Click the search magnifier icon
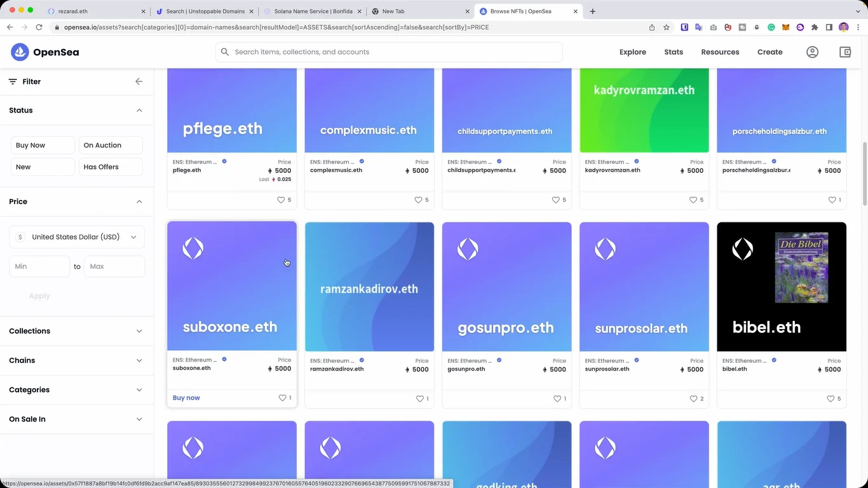 224,52
